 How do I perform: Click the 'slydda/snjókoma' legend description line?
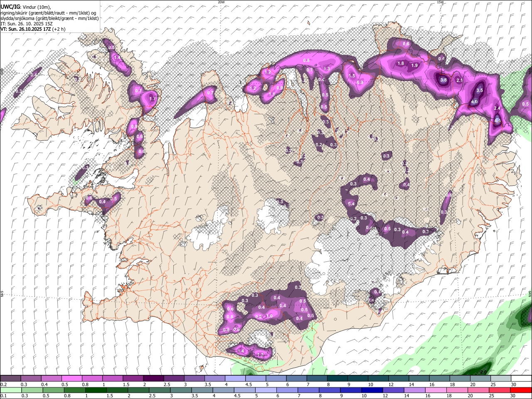[x=49, y=18]
